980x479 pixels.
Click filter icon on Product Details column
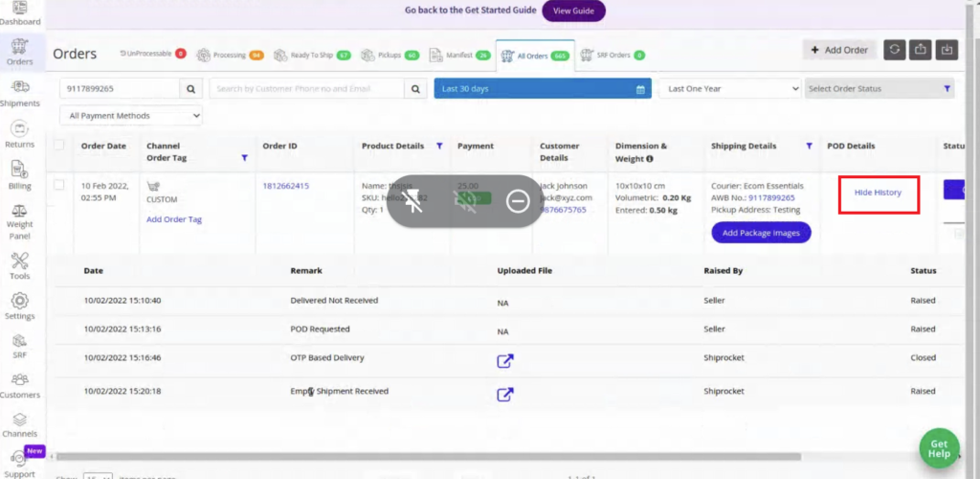coord(439,146)
